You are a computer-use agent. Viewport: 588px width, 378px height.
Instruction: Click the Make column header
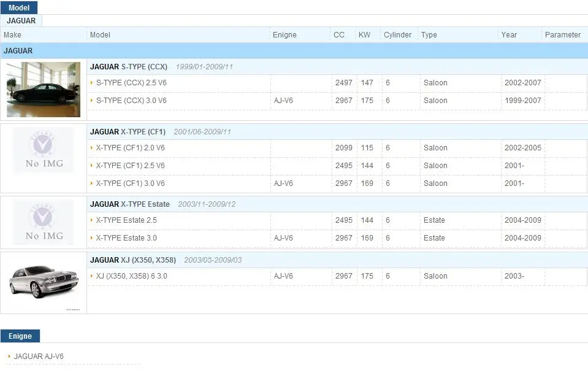(x=12, y=35)
